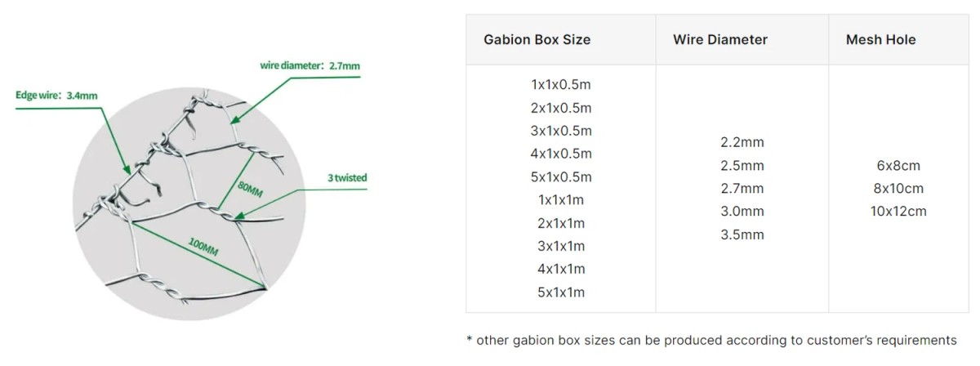Click the Gabion Box Size column header
This screenshot has height=366, width=980.
pyautogui.click(x=537, y=39)
